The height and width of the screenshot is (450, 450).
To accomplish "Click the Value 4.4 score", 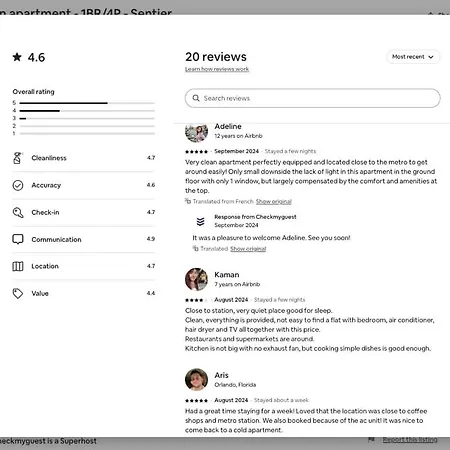I will click(151, 293).
